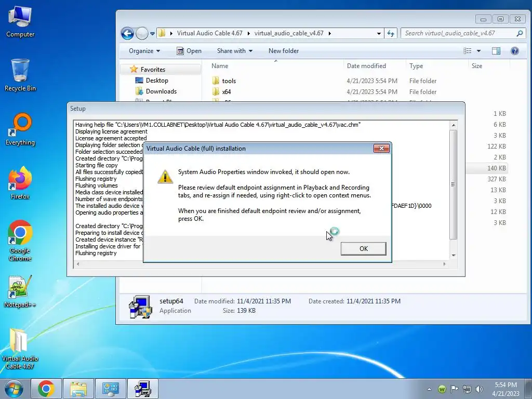Click the Virtual Audio Cable 4.67 breadcrumb
The width and height of the screenshot is (532, 399).
click(210, 33)
